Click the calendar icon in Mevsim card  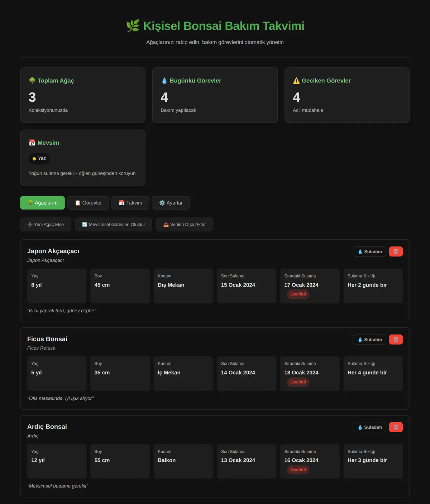point(32,143)
